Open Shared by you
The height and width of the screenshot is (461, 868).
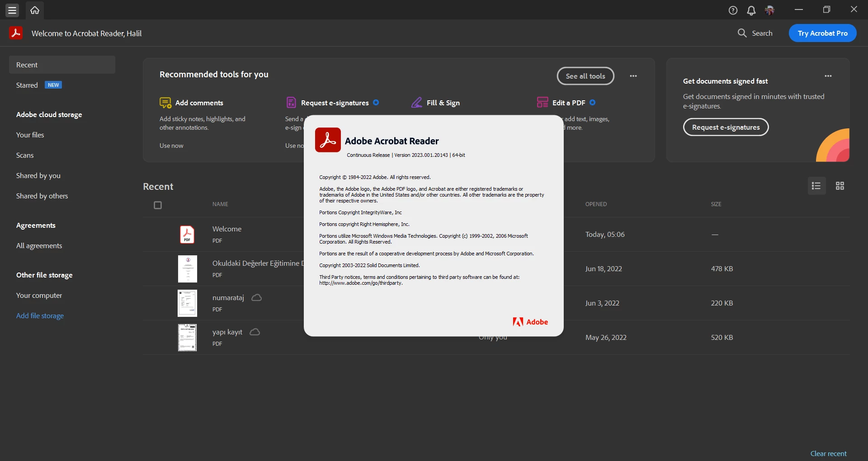38,175
